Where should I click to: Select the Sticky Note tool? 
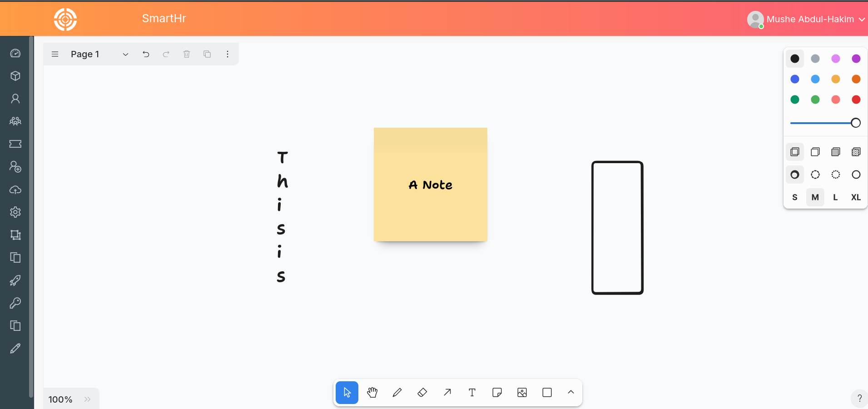[x=497, y=393]
